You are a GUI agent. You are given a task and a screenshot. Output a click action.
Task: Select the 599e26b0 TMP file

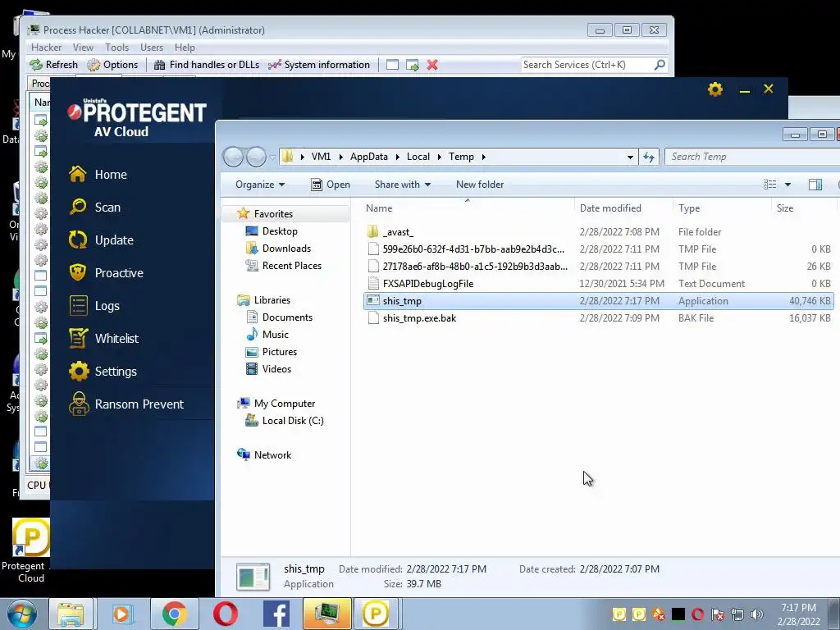click(598, 249)
